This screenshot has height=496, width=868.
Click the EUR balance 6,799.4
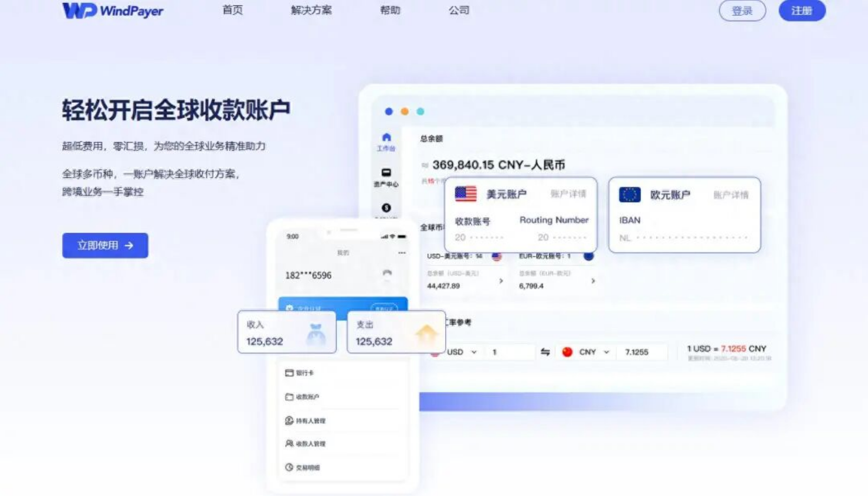tap(531, 286)
